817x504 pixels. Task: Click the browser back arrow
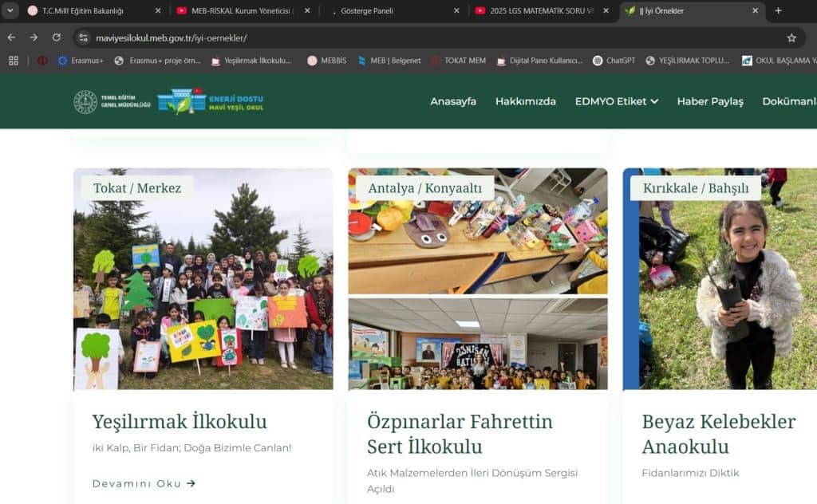11,37
